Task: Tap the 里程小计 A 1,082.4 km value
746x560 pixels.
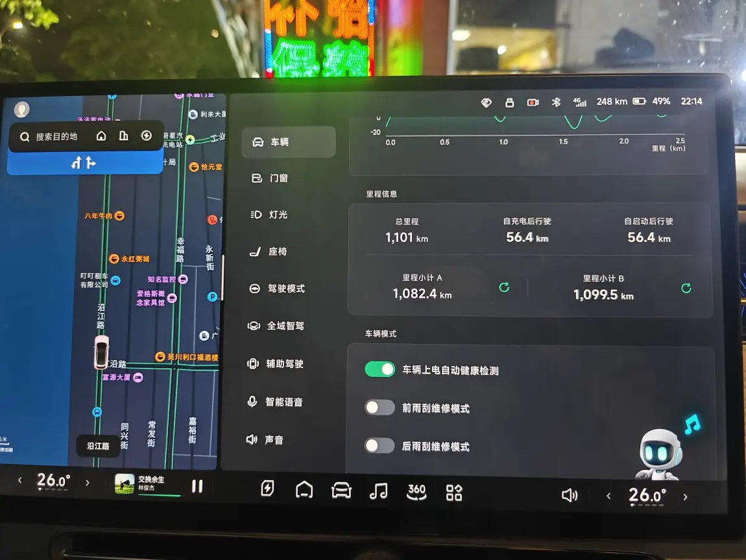Action: pyautogui.click(x=422, y=293)
